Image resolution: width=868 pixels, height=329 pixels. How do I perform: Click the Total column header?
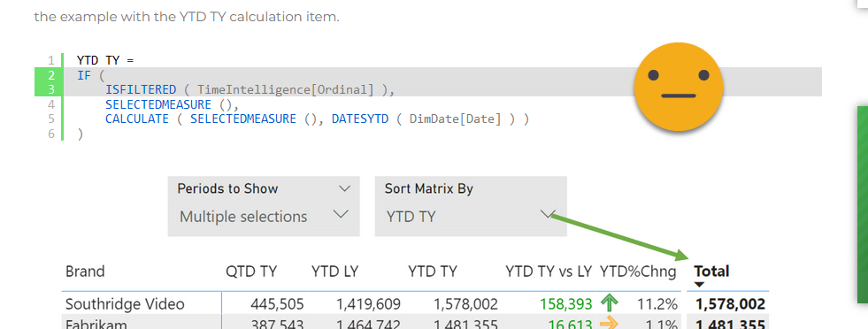pyautogui.click(x=711, y=272)
